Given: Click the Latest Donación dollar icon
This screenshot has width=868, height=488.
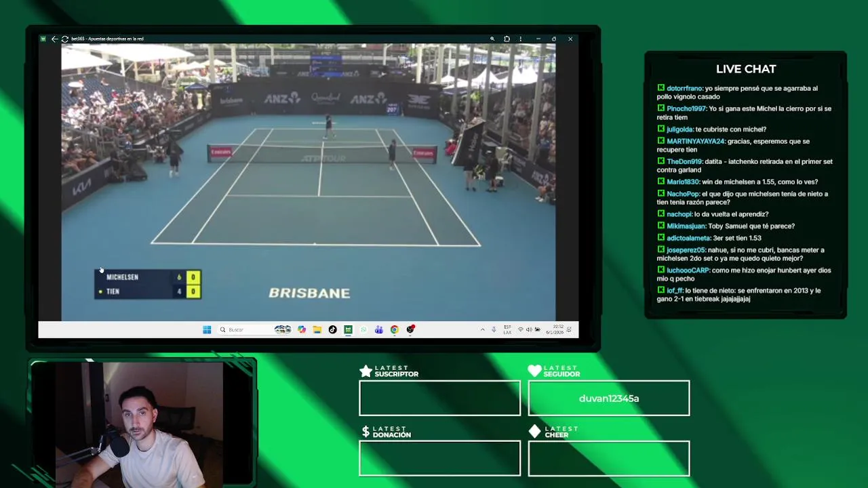Looking at the screenshot, I should (366, 432).
